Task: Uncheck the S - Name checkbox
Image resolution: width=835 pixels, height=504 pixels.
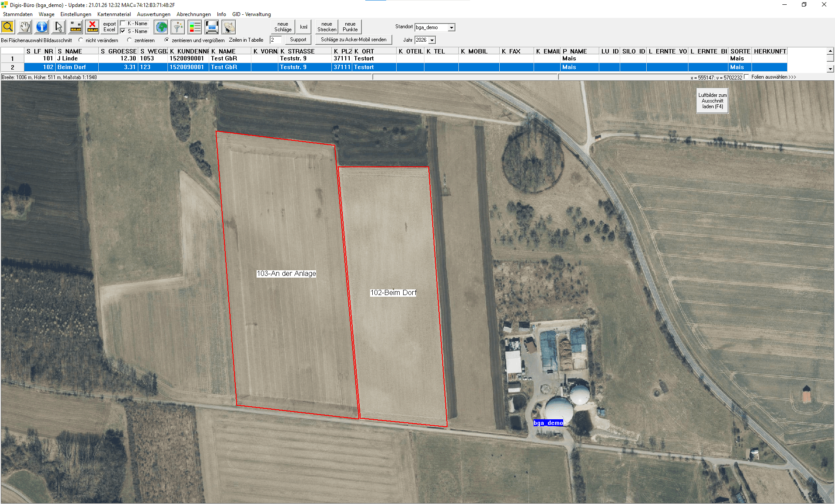Action: (x=123, y=31)
